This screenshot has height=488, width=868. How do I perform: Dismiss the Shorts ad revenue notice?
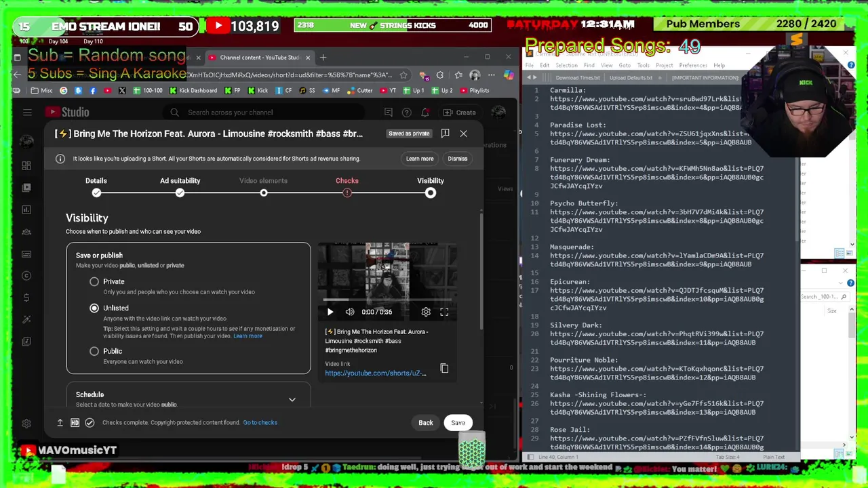pyautogui.click(x=457, y=159)
